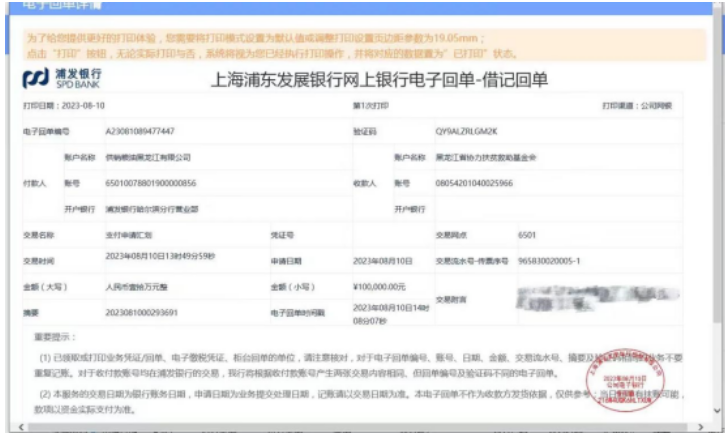Click summary number 2023081000293691
This screenshot has height=434, width=725.
point(141,312)
